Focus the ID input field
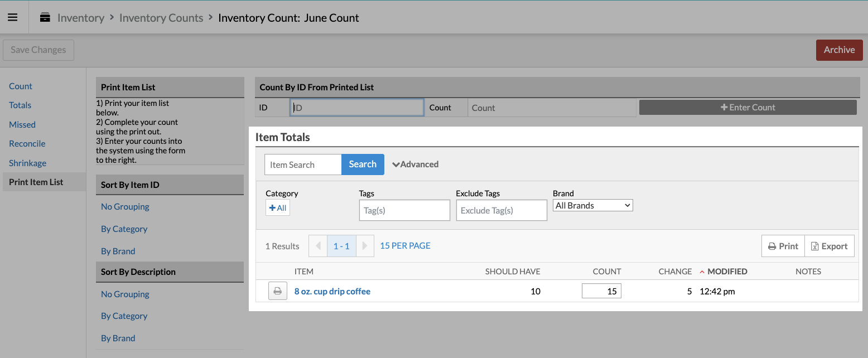 coord(357,108)
